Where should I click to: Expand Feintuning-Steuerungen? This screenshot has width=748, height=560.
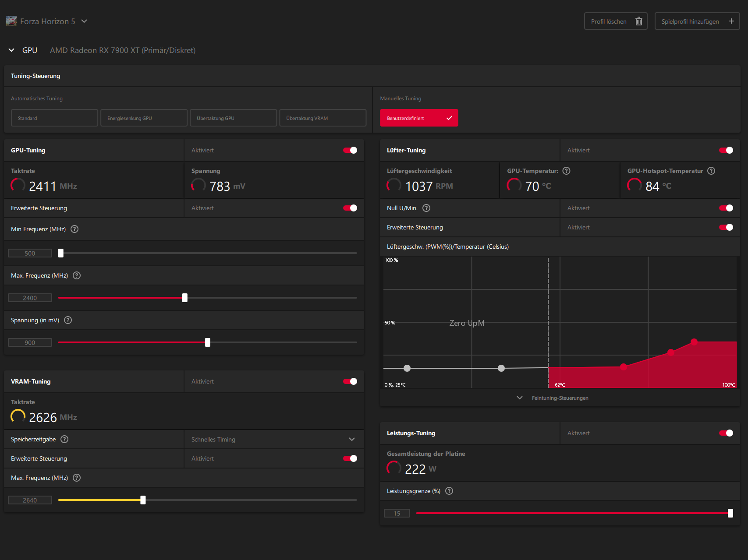[x=553, y=398]
